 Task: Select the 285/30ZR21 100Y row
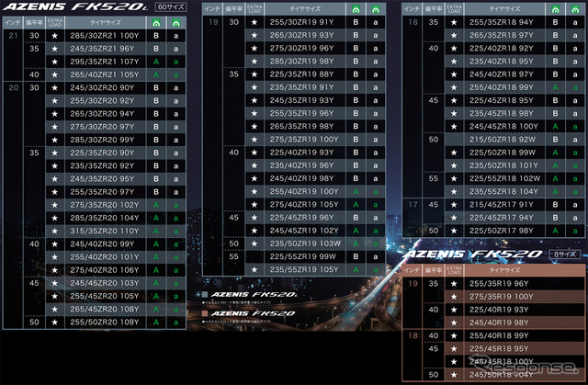[x=94, y=36]
